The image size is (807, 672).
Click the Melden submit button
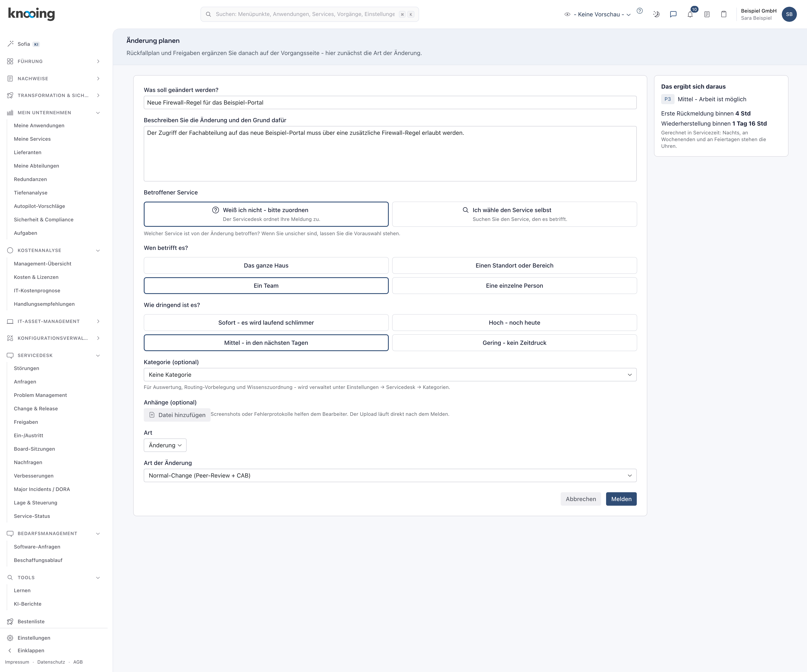621,499
